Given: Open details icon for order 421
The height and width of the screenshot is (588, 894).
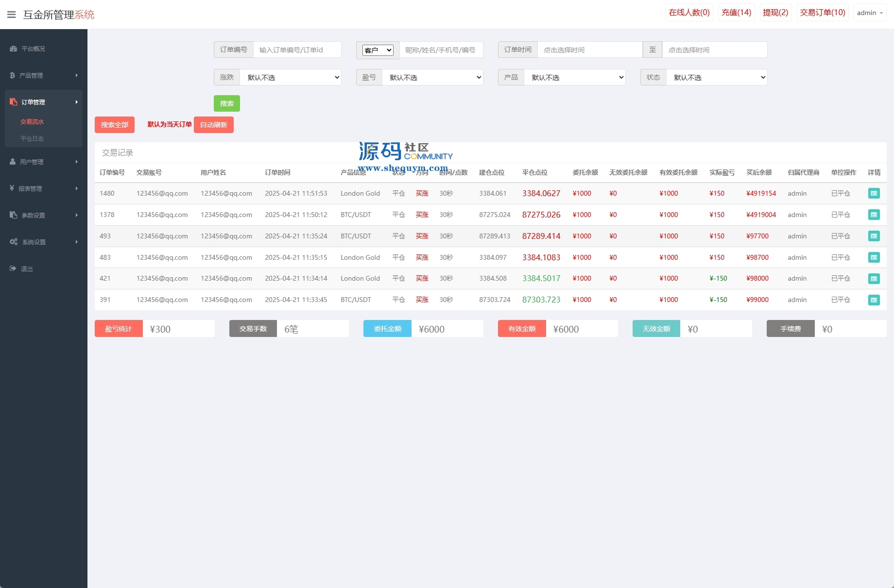Looking at the screenshot, I should pos(874,279).
